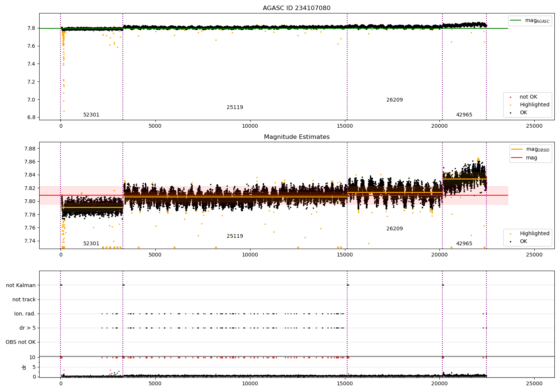
Task: Click obsid label 42965 in top plot
Action: (464, 115)
